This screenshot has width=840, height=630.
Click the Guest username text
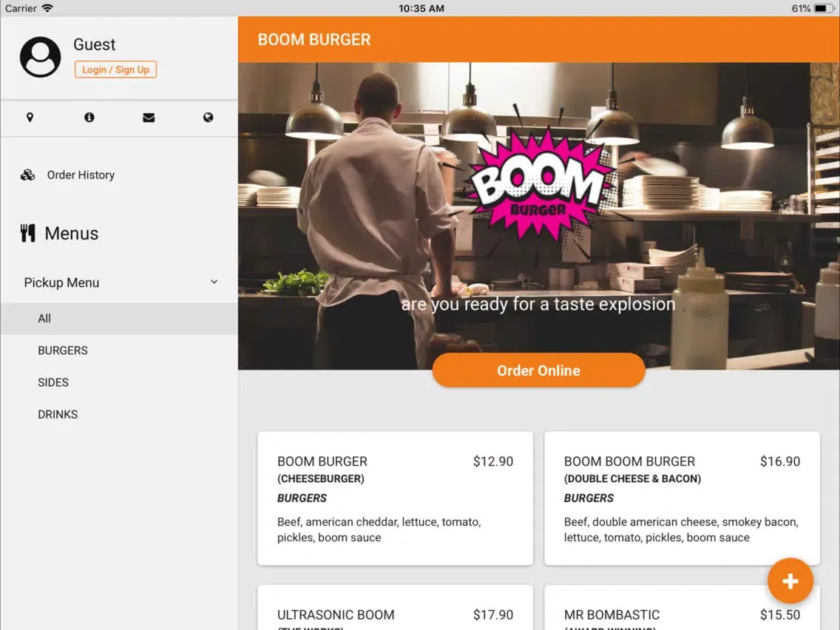[95, 44]
